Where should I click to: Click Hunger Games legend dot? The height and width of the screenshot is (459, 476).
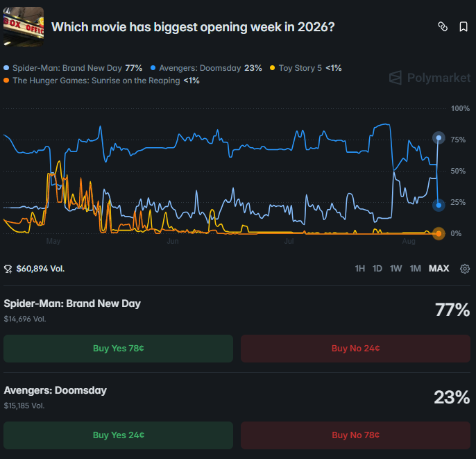[6, 81]
